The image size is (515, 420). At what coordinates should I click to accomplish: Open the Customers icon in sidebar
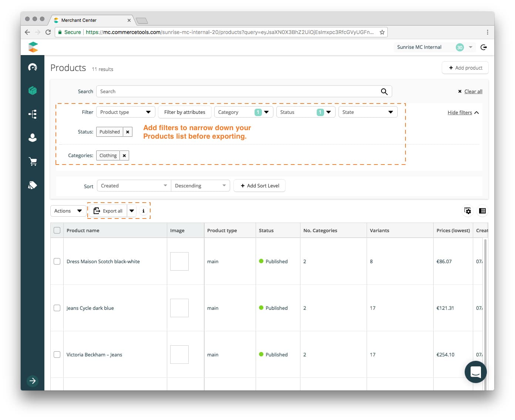click(x=33, y=138)
